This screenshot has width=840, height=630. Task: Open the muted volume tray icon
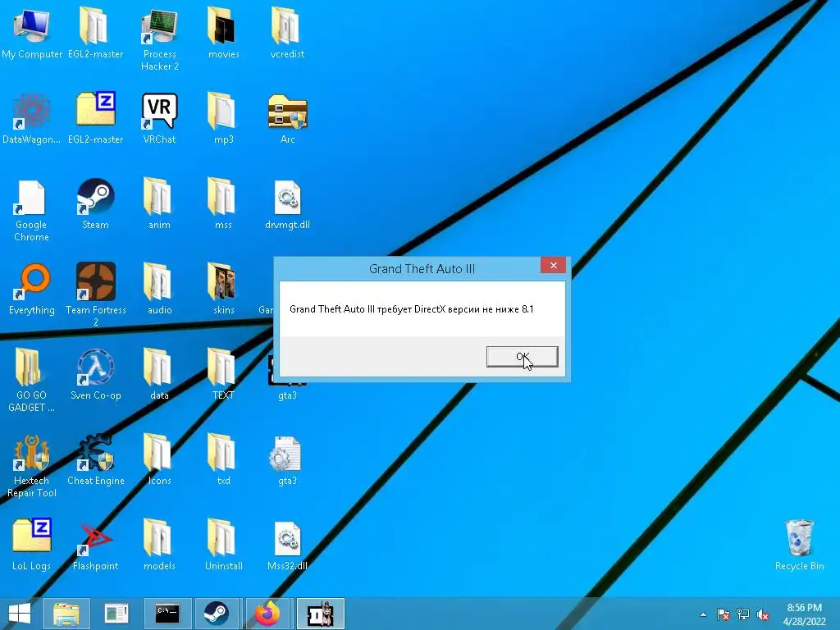coord(763,614)
